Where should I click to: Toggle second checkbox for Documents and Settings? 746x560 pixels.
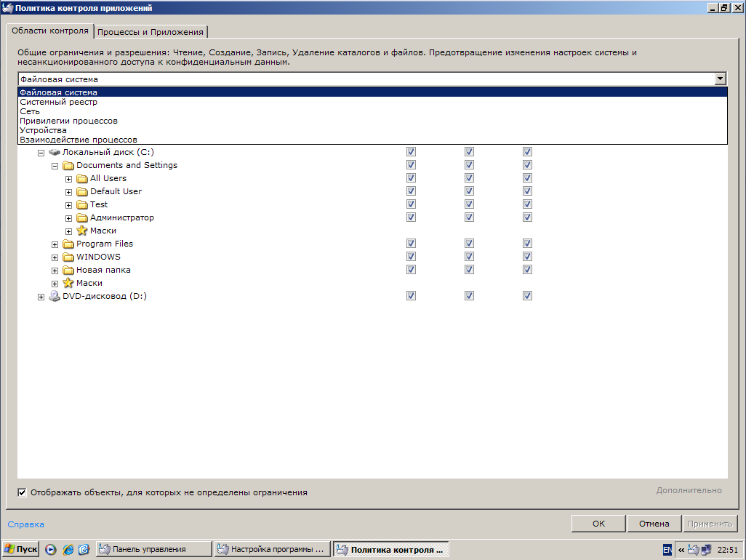click(469, 164)
